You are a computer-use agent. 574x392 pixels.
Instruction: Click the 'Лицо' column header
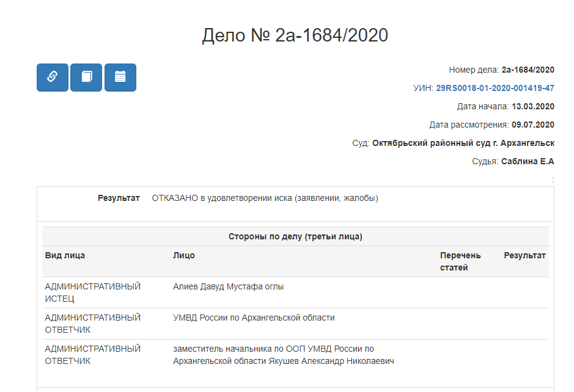pyautogui.click(x=184, y=255)
